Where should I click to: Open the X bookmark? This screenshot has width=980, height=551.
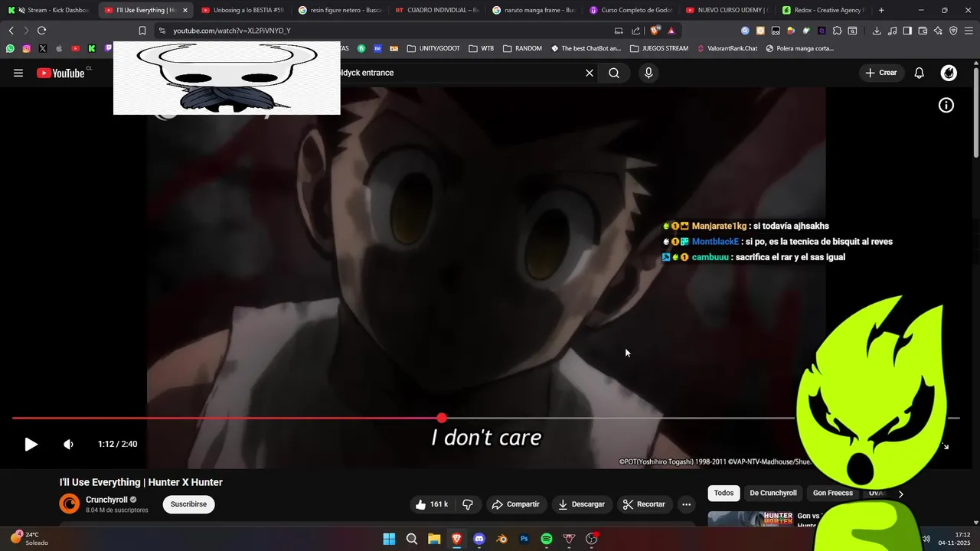42,48
